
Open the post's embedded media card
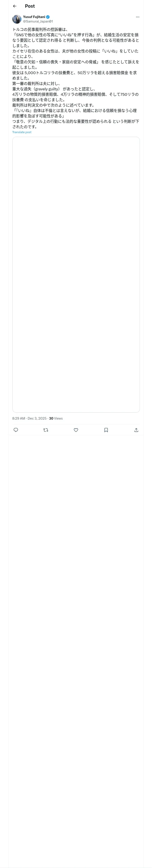pyautogui.click(x=76, y=275)
